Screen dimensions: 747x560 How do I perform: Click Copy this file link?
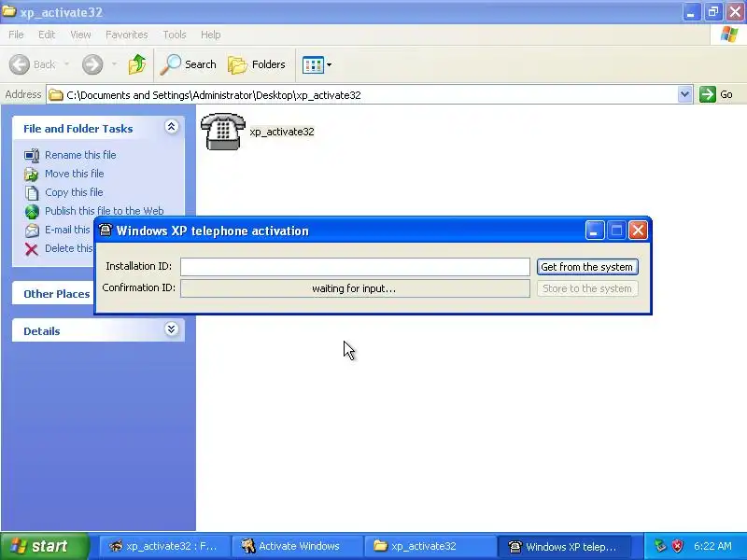[74, 192]
